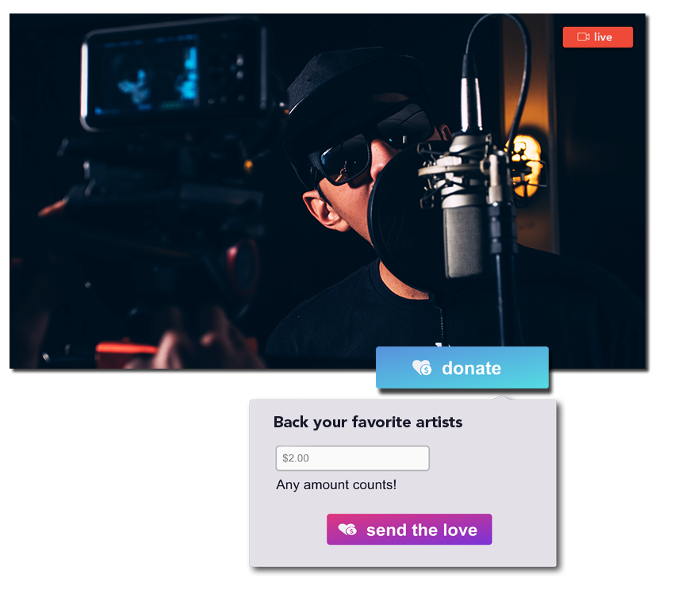Click the word 'live' in the badge
674x616 pixels.
603,37
